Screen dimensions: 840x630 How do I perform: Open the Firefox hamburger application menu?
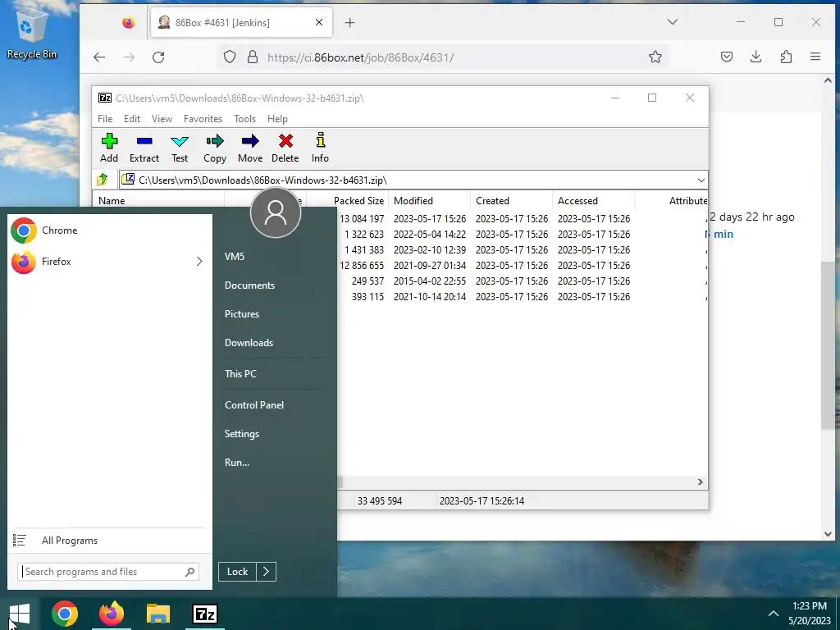pyautogui.click(x=815, y=57)
